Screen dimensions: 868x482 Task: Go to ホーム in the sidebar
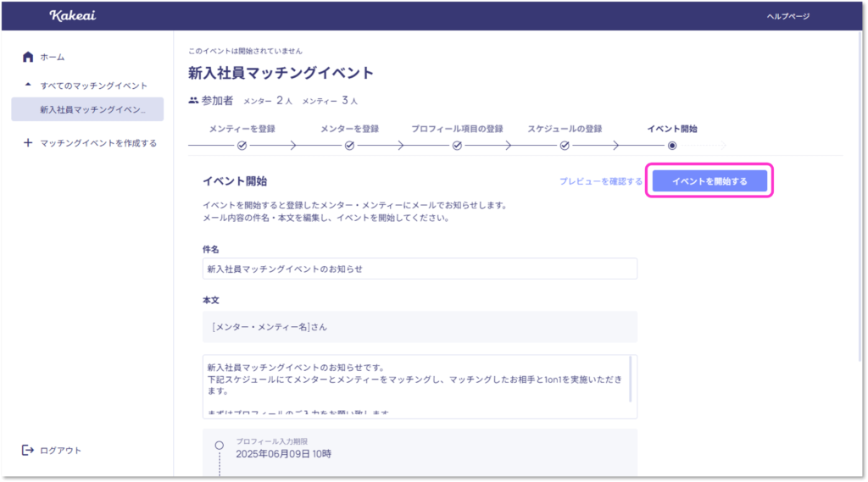(x=52, y=57)
